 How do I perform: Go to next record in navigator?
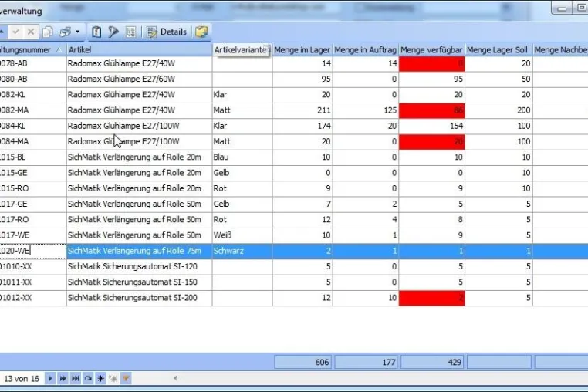coord(50,378)
